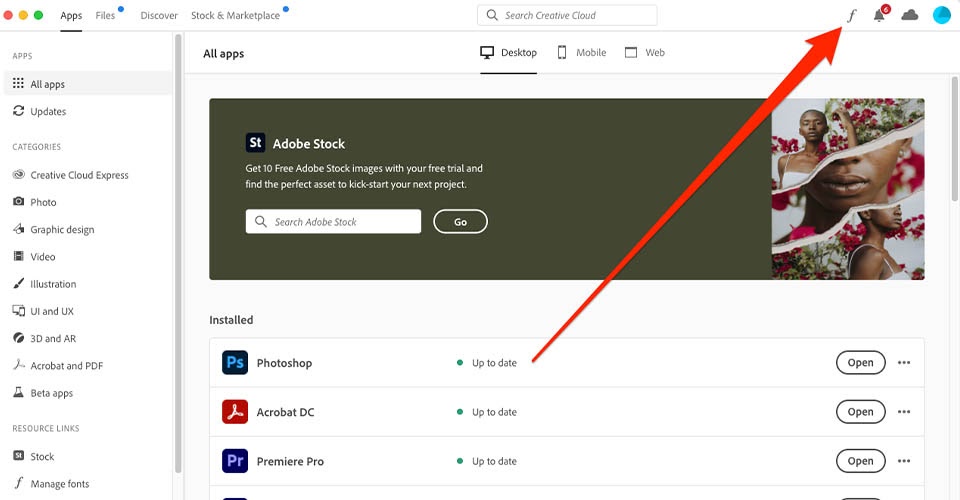This screenshot has height=500, width=960.
Task: Click the Go button
Action: pyautogui.click(x=460, y=222)
